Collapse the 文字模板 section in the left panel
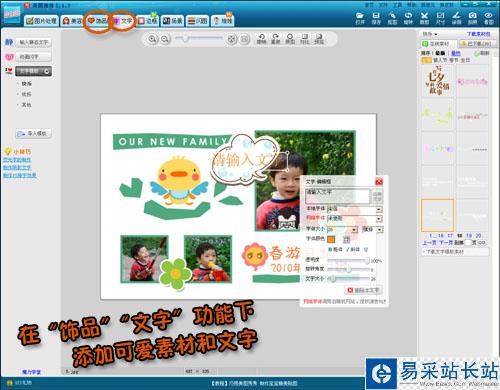 point(47,71)
